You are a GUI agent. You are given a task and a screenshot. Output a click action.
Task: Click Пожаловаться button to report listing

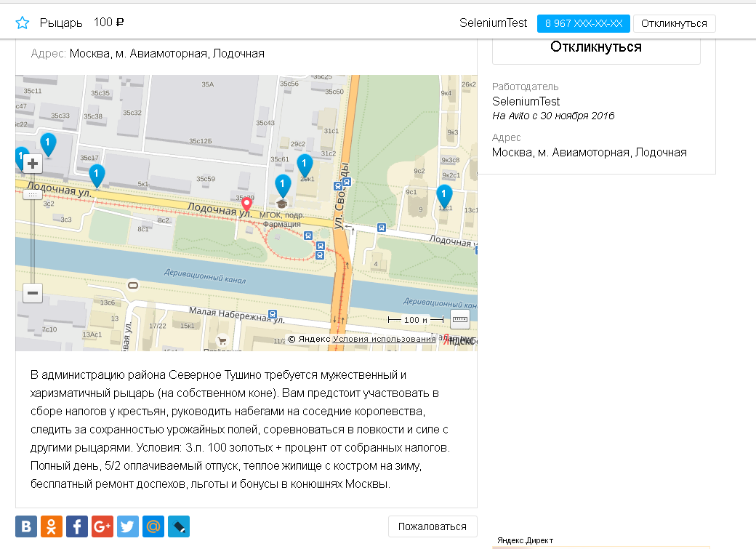coord(433,526)
